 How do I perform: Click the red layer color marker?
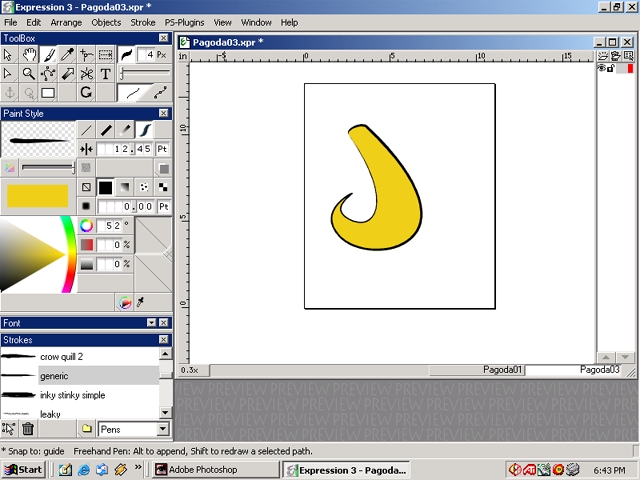coord(630,68)
